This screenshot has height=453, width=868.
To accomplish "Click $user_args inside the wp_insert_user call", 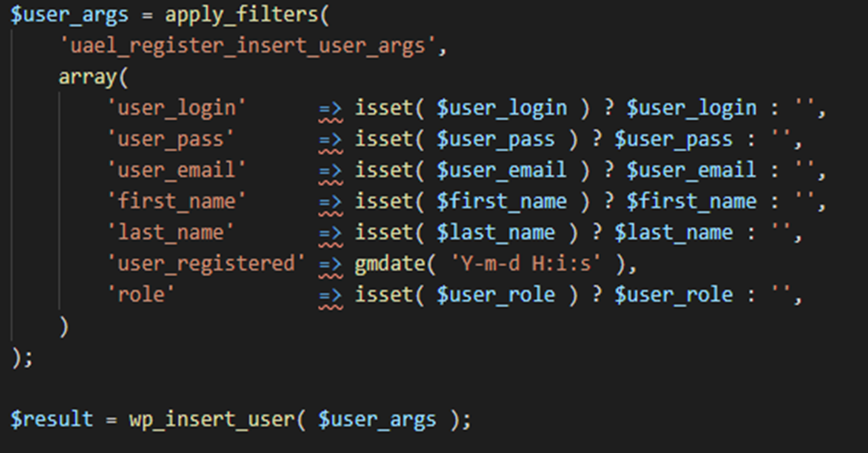I will tap(377, 419).
